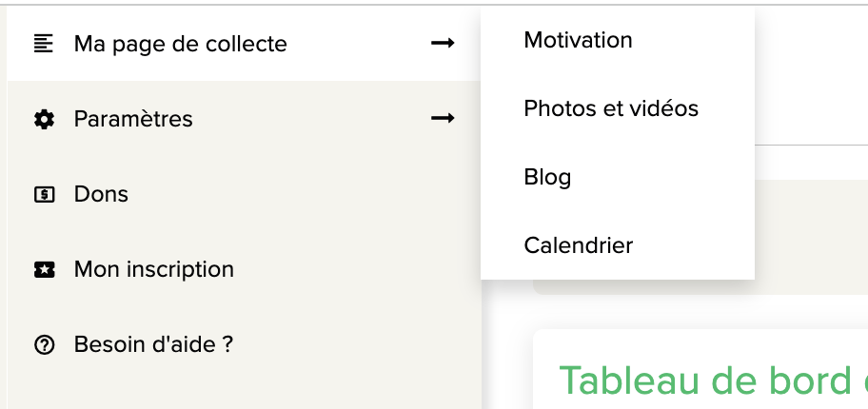This screenshot has width=868, height=409.
Task: Click the text-lines icon beside Ma page de collecte
Action: (x=43, y=44)
